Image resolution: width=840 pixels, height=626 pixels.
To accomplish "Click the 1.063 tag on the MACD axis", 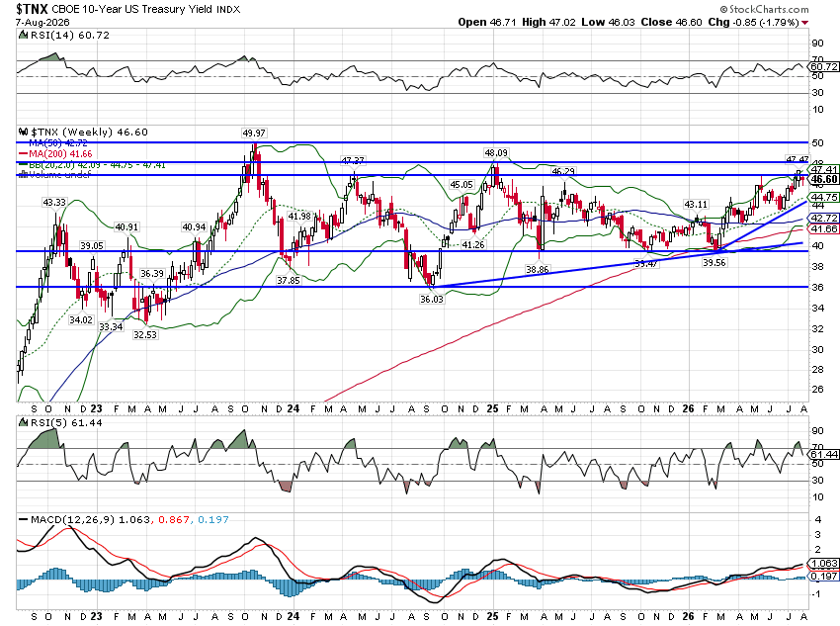I will click(x=824, y=564).
